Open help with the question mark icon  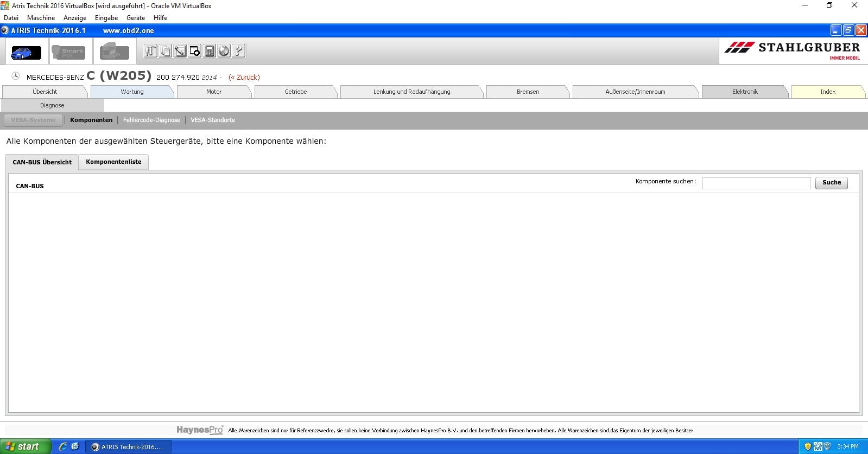coord(238,51)
